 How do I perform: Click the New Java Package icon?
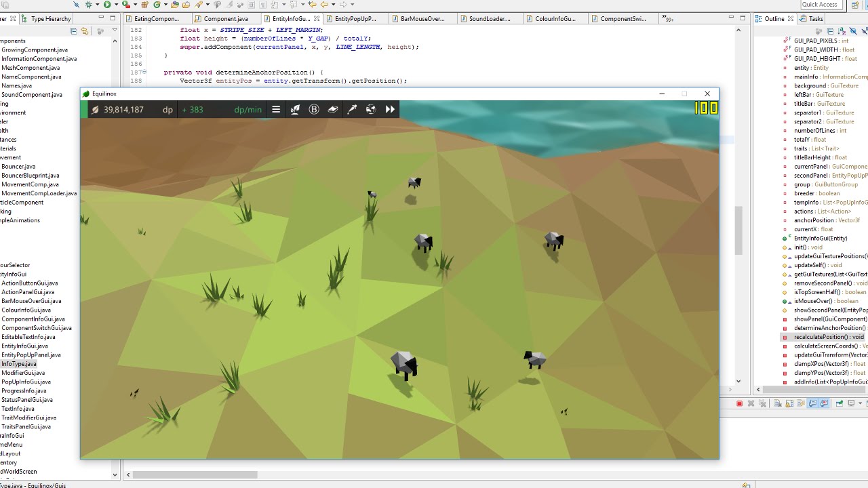[x=145, y=4]
